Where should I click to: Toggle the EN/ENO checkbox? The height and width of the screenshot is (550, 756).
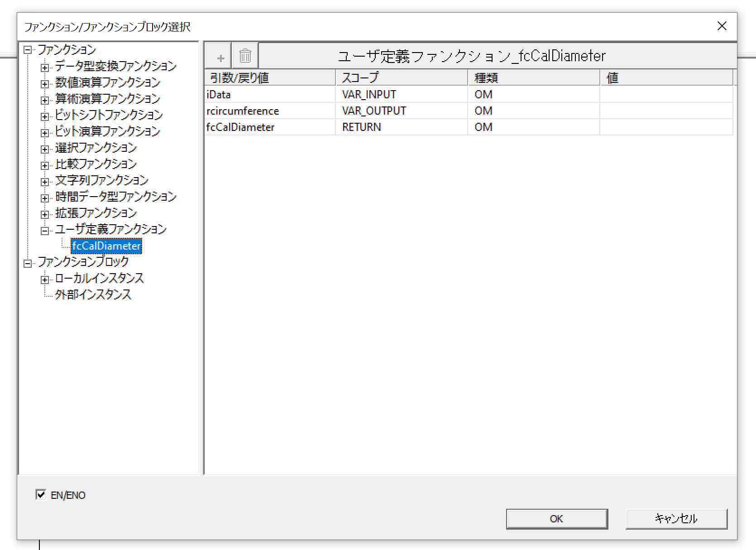pos(41,494)
